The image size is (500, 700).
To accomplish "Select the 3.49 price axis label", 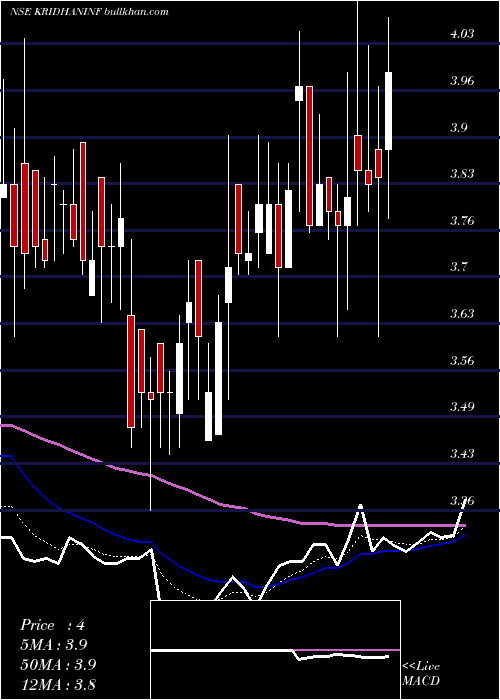I will [462, 407].
